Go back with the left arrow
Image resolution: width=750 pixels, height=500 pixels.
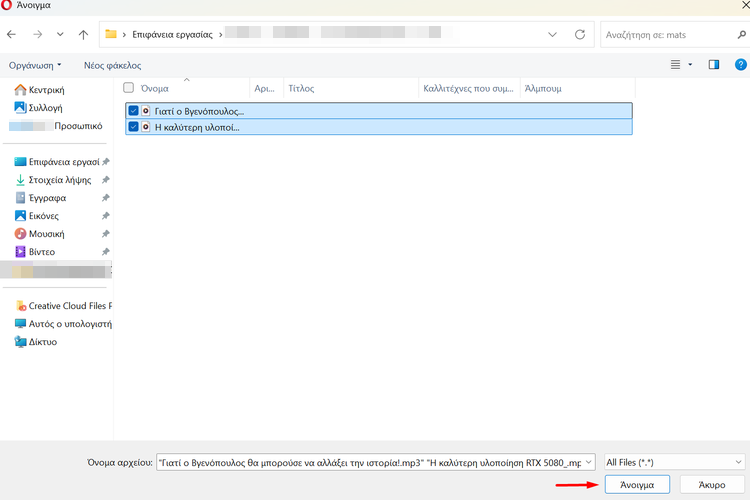click(x=11, y=34)
